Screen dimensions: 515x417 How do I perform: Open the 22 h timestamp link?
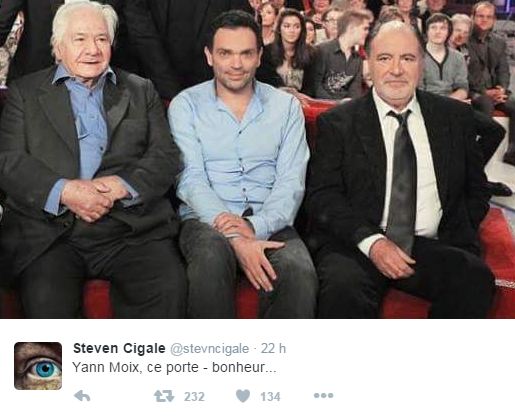click(x=273, y=348)
